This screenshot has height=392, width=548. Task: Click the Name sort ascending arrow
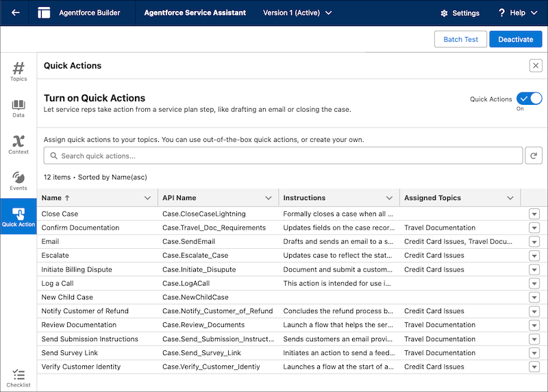67,198
